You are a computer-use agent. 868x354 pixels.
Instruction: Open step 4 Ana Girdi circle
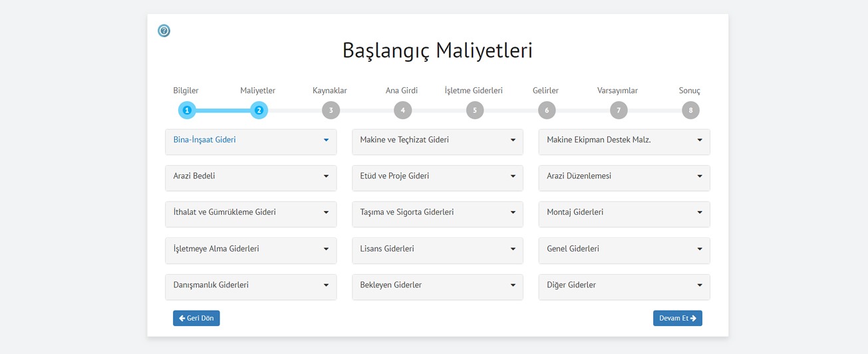click(x=402, y=110)
